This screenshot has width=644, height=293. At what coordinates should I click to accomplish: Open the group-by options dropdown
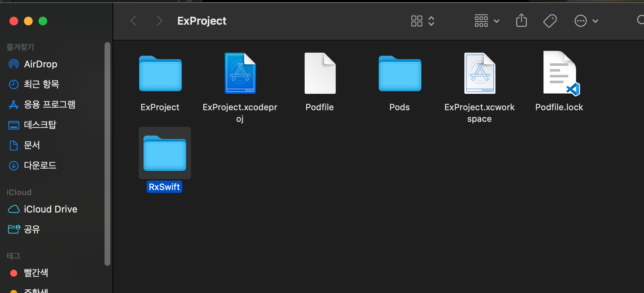pos(487,21)
